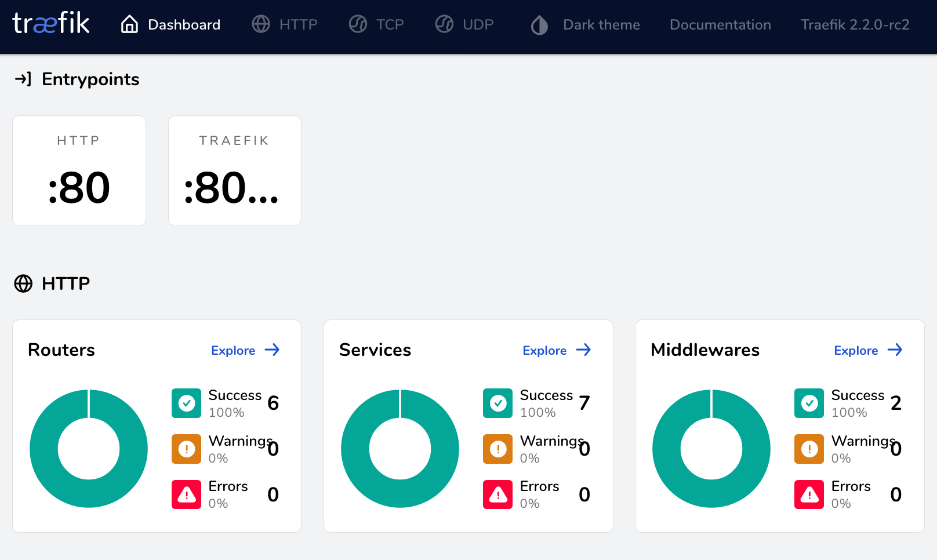Click the Middlewares Warnings 0% label
Screen dimensions: 937x560
(864, 449)
